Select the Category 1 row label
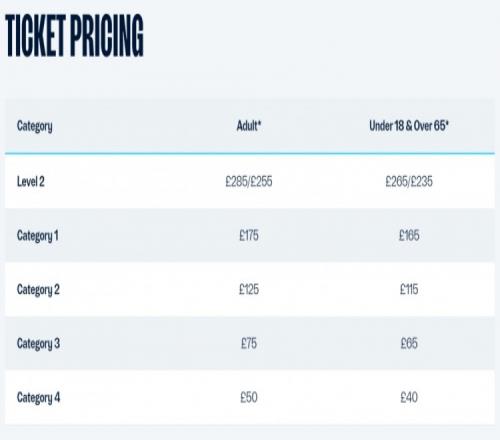The width and height of the screenshot is (500, 440). pyautogui.click(x=38, y=236)
